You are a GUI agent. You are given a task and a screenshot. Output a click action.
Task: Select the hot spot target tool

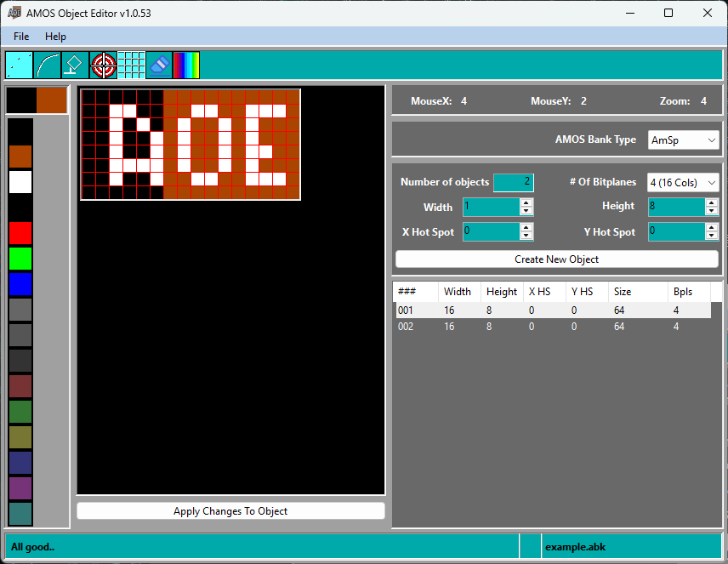click(103, 65)
